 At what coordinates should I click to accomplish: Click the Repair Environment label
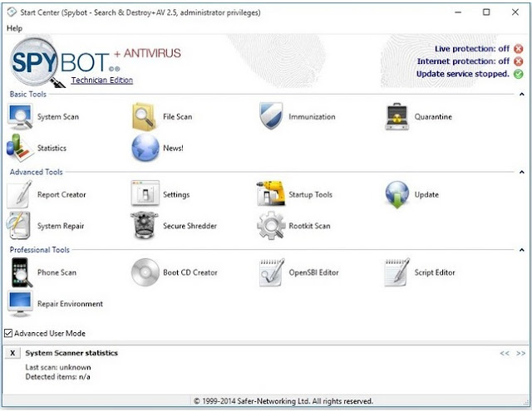[x=70, y=304]
